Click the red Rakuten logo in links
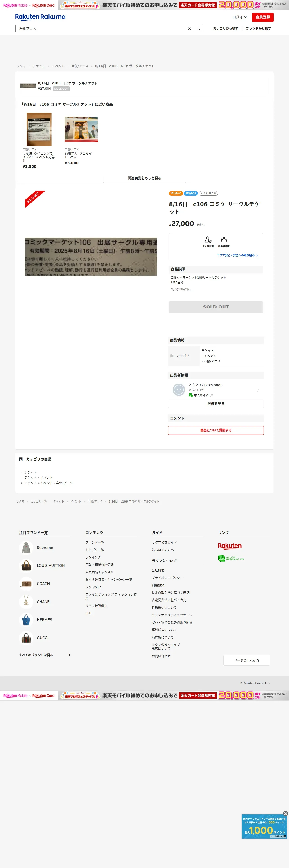This screenshot has width=289, height=868. coord(230,546)
